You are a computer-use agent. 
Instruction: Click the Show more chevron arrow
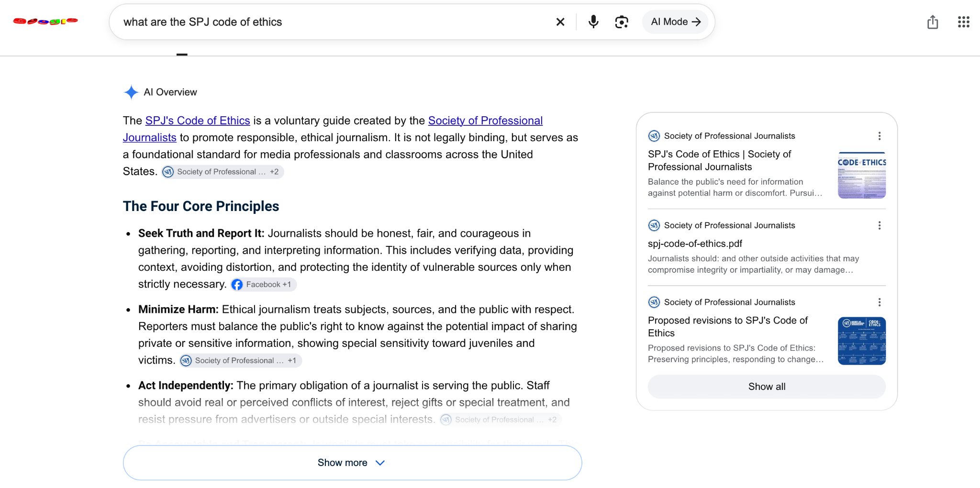380,463
